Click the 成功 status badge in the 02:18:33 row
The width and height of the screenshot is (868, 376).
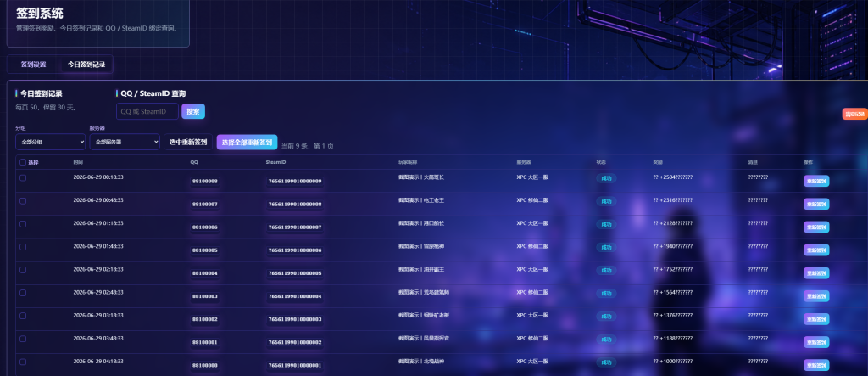pos(606,270)
